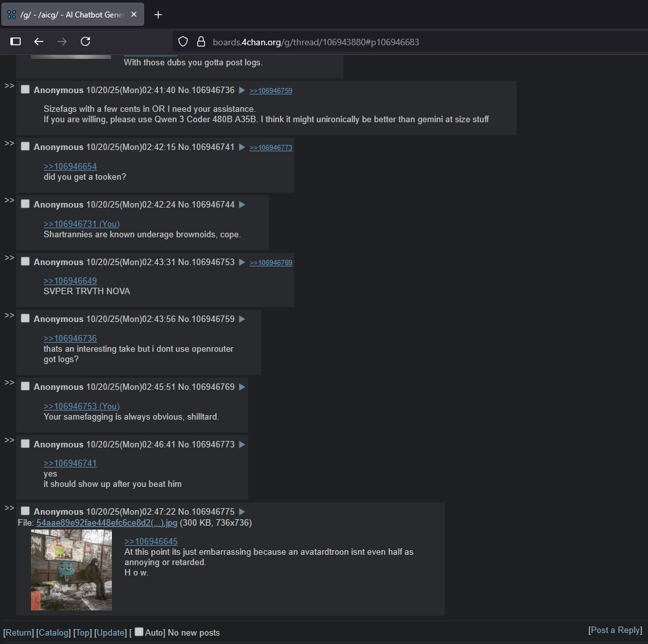Open file link 54aae89e92fae448efc6ce8d2(...).jpg
This screenshot has height=644, width=648.
coord(107,523)
